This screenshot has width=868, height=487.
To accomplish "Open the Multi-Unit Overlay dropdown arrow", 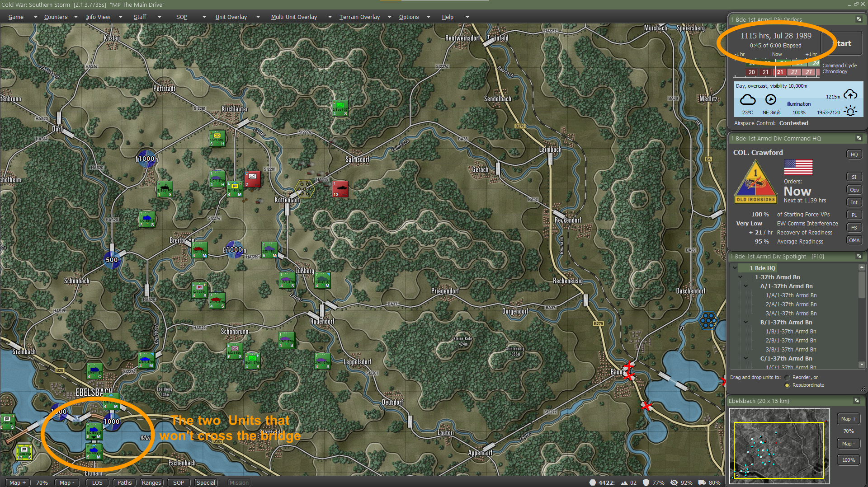I will [330, 17].
